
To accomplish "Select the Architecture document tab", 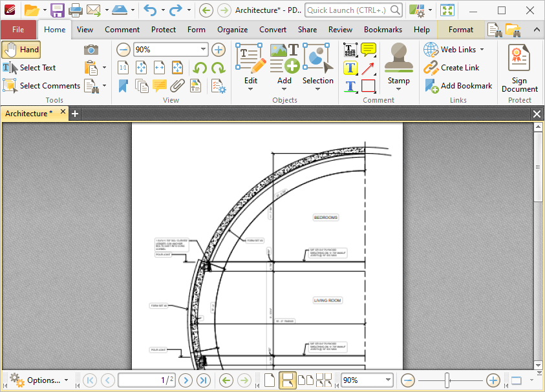I will click(34, 114).
